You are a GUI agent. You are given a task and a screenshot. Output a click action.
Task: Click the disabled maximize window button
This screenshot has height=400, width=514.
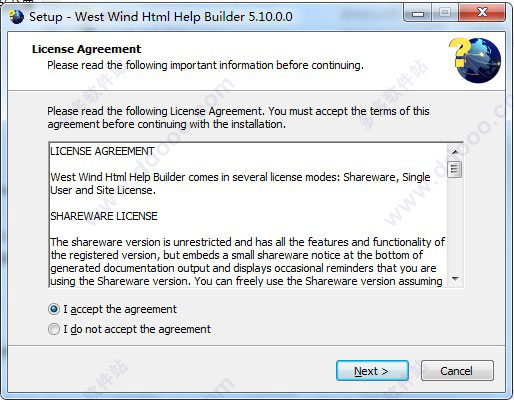coord(445,13)
